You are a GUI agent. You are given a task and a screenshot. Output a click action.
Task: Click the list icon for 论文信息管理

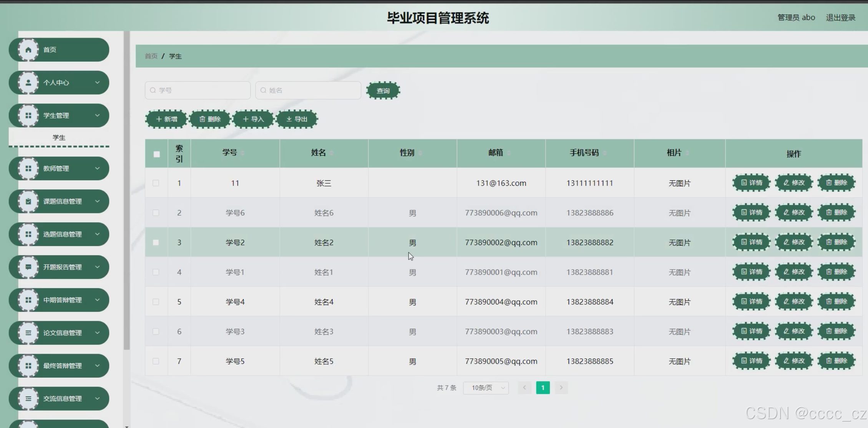tap(28, 333)
